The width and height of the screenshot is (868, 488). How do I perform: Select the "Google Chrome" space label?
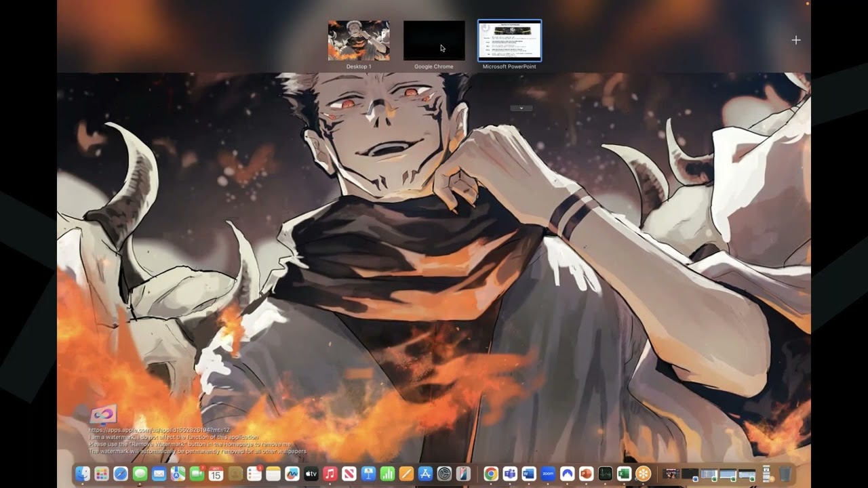tap(434, 66)
